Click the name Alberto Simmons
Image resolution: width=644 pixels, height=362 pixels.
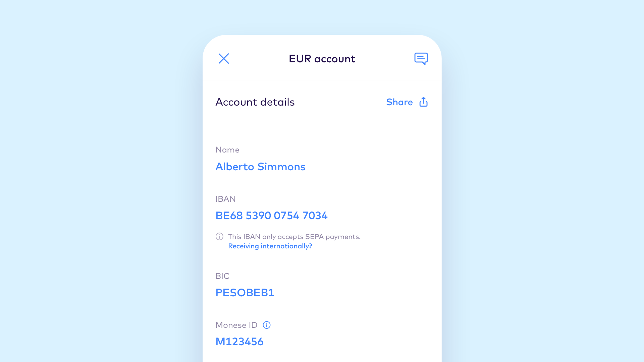[x=261, y=167]
